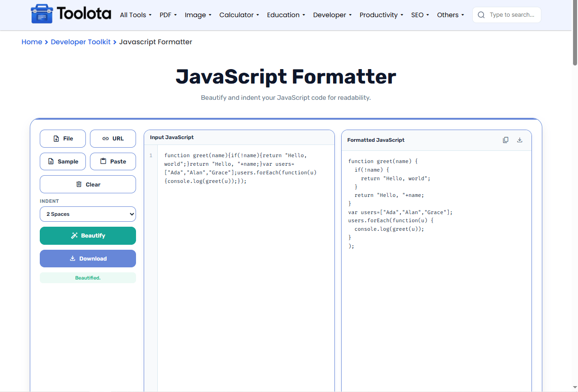Click output line 'users.forEach(function(u) {'

click(x=391, y=220)
